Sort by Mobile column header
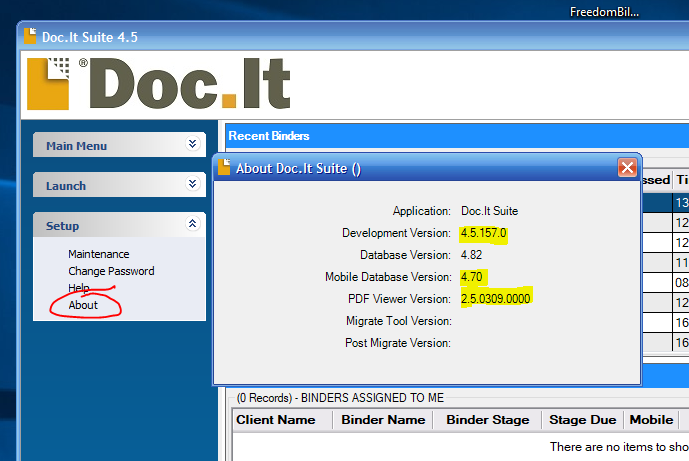 (x=651, y=420)
